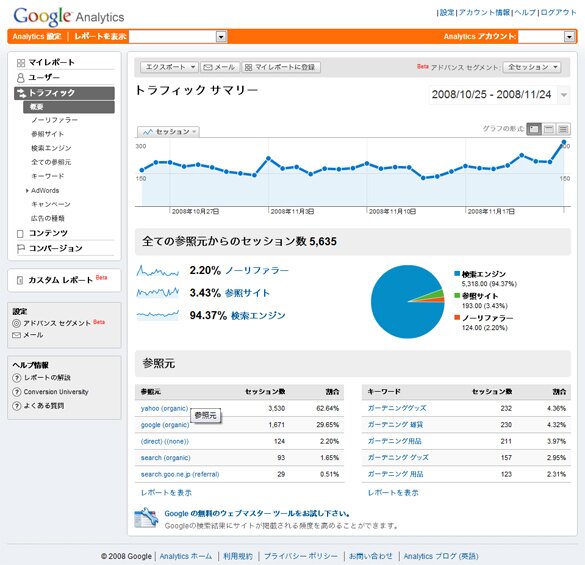Click the help icon beside よくある質問
The height and width of the screenshot is (565, 585).
pos(16,406)
